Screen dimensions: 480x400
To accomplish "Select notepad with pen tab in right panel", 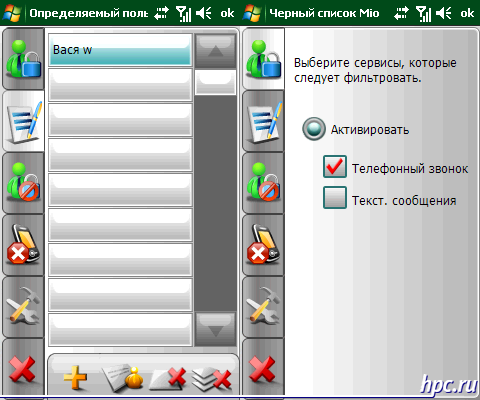I will (263, 121).
